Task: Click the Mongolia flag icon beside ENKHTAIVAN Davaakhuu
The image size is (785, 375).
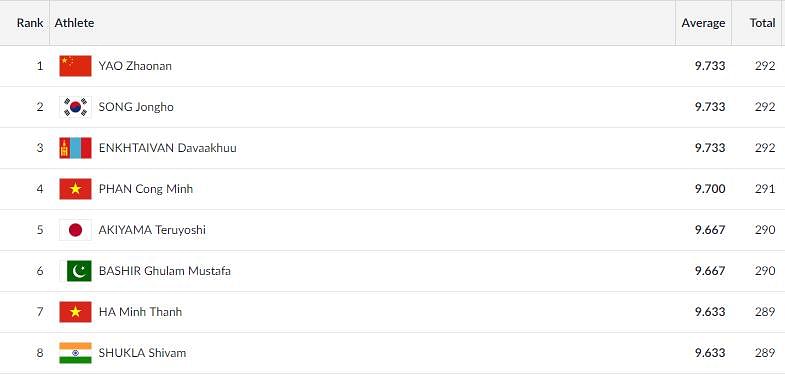Action: point(76,148)
